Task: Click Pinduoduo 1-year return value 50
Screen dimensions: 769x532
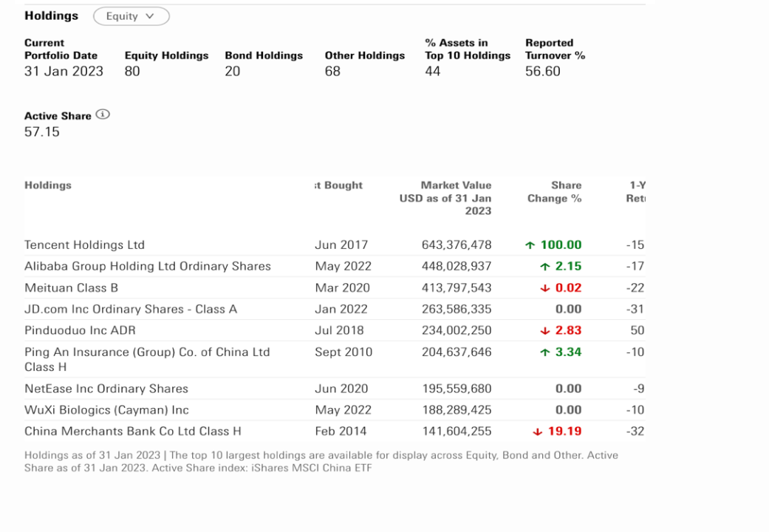Action: (x=637, y=330)
